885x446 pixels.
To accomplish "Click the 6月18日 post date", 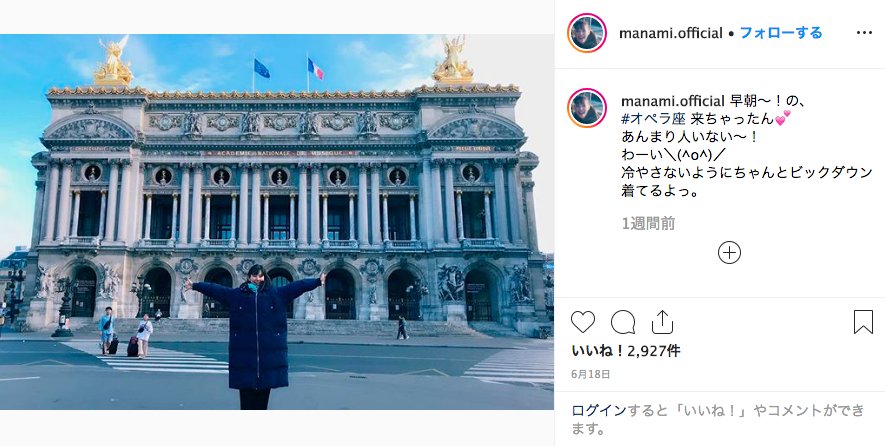I will pos(591,374).
